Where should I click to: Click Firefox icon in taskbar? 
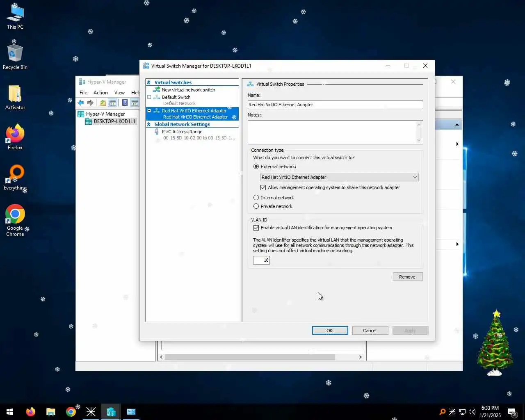click(31, 412)
